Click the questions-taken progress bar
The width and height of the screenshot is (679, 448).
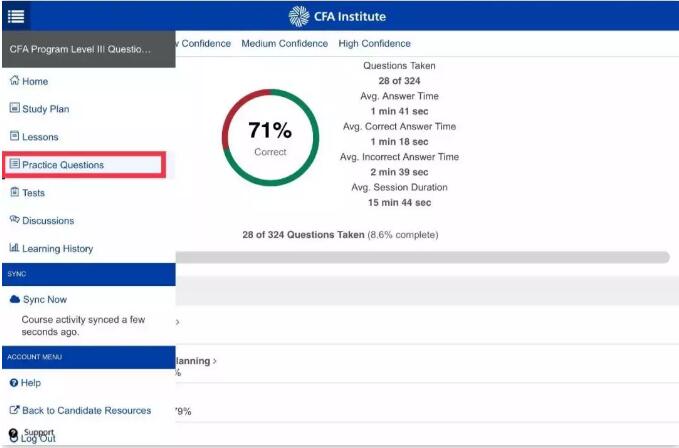pyautogui.click(x=422, y=257)
